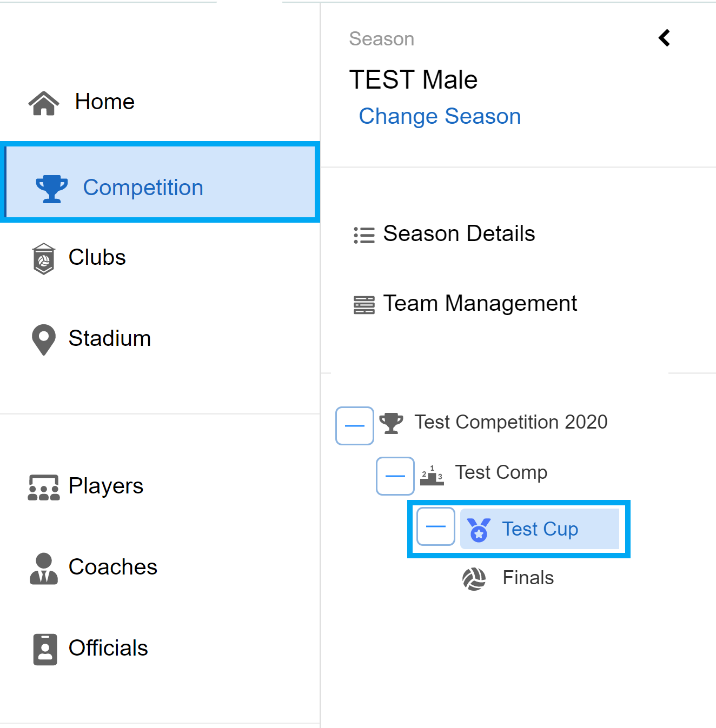716x728 pixels.
Task: Select Finals in the competition tree
Action: [x=528, y=578]
